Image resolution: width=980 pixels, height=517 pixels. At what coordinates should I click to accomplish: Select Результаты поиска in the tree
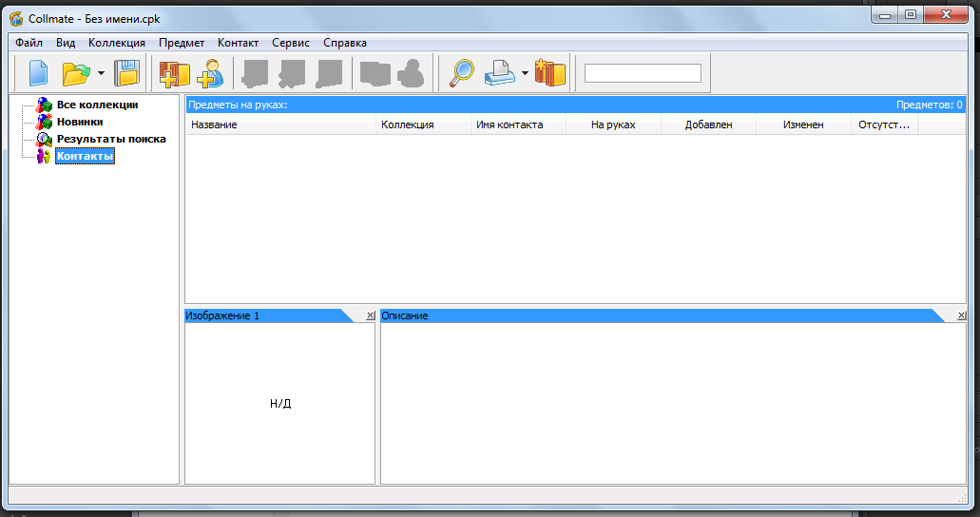click(x=111, y=139)
